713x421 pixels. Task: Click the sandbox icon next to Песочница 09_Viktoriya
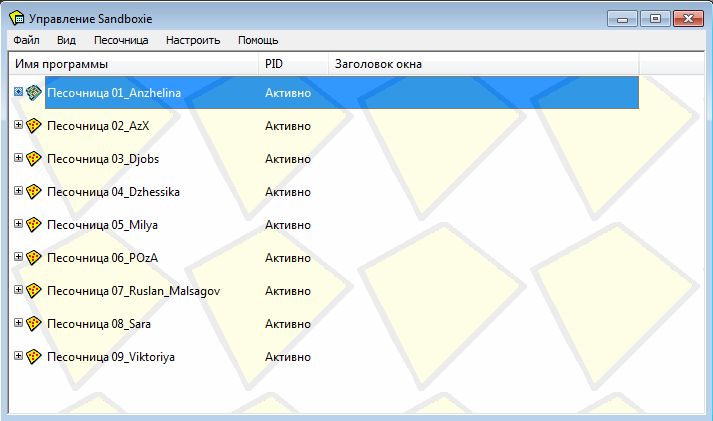[x=34, y=356]
